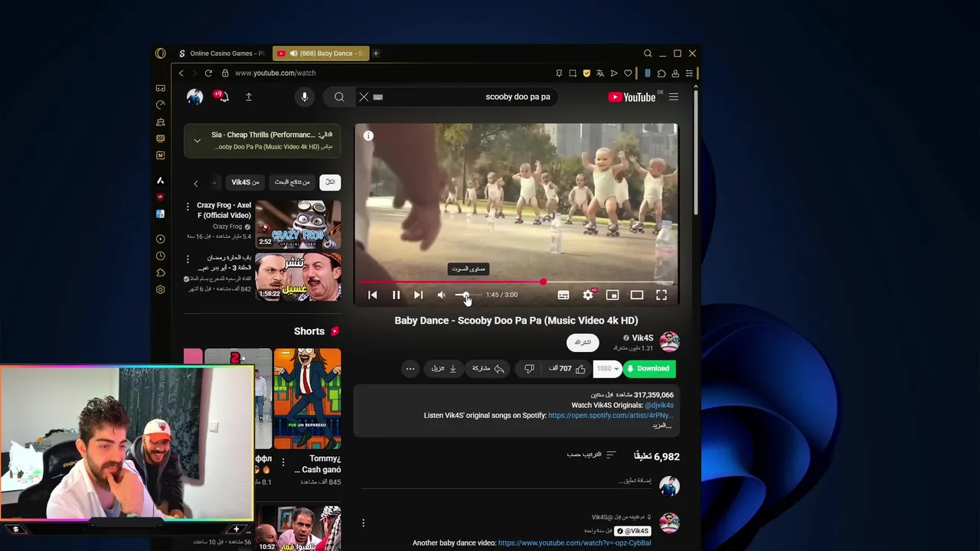980x551 pixels.
Task: Click the YouTube logo home link
Action: coord(632,97)
